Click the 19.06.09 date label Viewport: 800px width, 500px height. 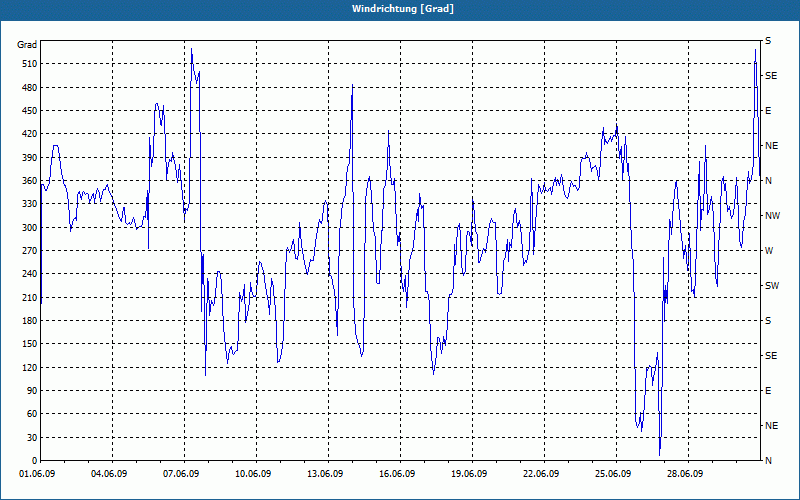tap(469, 474)
